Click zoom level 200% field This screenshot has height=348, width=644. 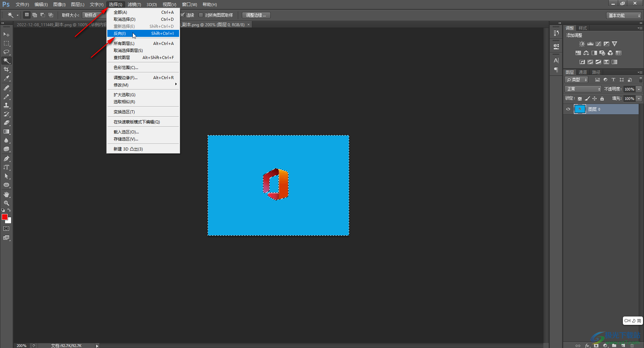point(21,346)
